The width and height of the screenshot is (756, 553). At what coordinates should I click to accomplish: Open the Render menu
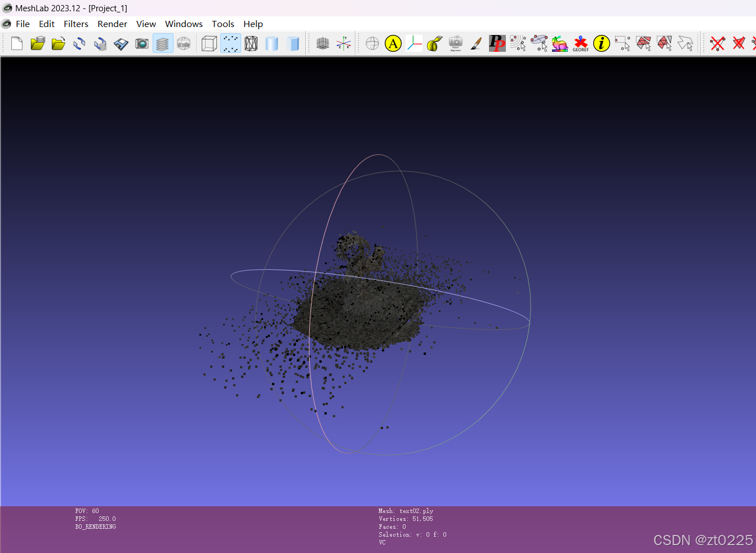pos(113,24)
